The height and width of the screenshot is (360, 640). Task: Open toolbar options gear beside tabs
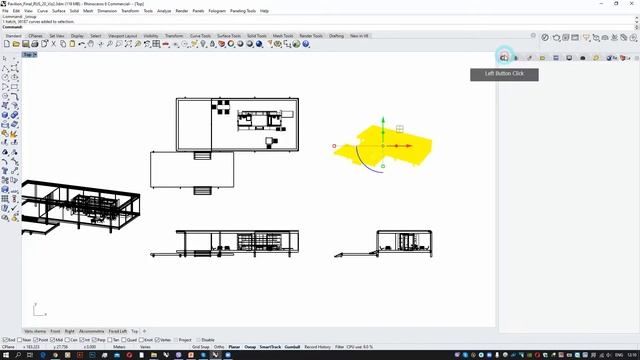coord(533,36)
